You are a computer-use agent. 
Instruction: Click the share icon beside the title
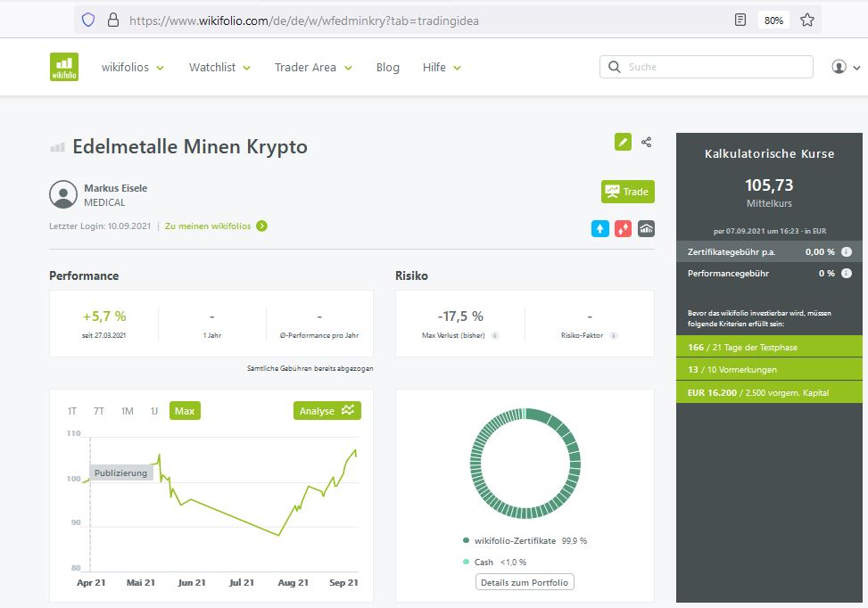point(647,142)
